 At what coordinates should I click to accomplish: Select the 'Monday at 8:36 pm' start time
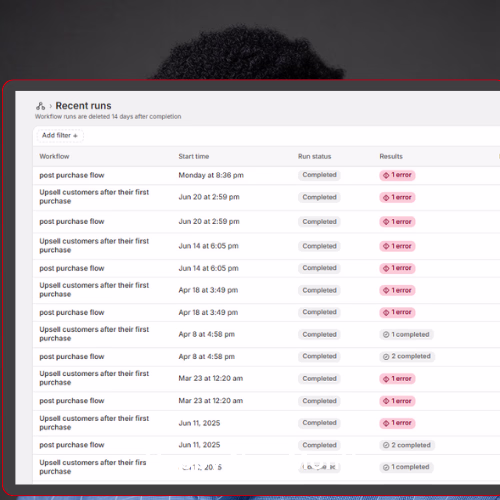pos(211,175)
